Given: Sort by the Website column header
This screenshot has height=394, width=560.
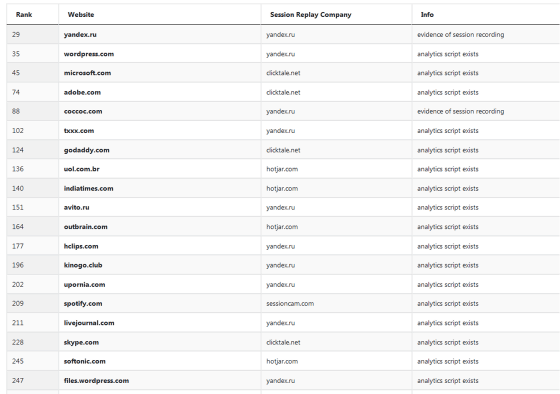Looking at the screenshot, I should 81,15.
